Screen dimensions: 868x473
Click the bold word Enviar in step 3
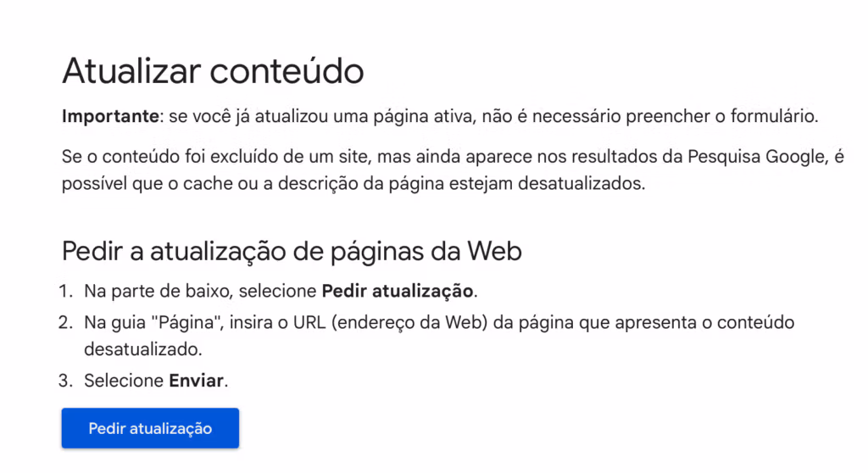[197, 381]
